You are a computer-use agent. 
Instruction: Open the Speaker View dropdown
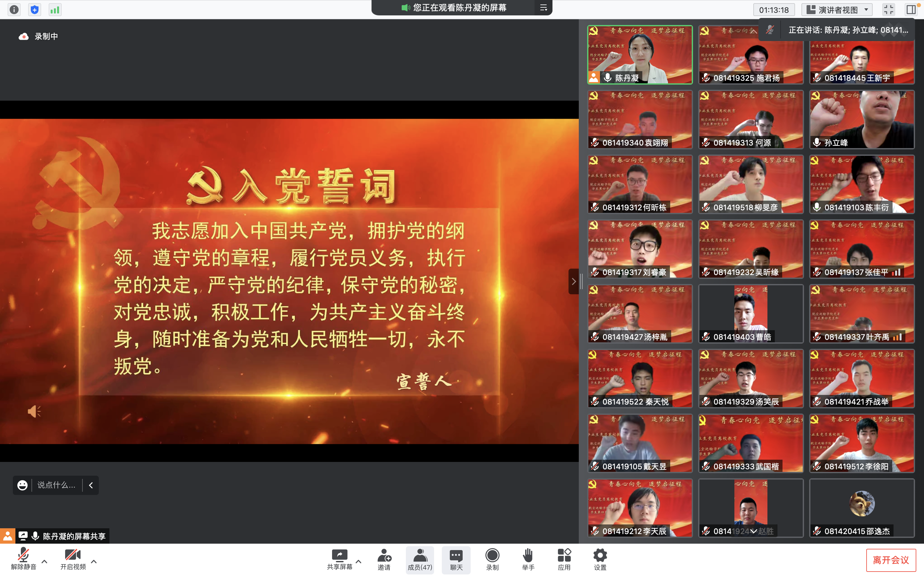[837, 10]
